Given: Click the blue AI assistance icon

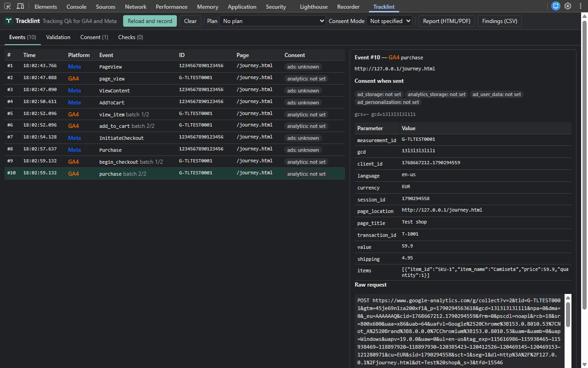Looking at the screenshot, I should tap(556, 6).
